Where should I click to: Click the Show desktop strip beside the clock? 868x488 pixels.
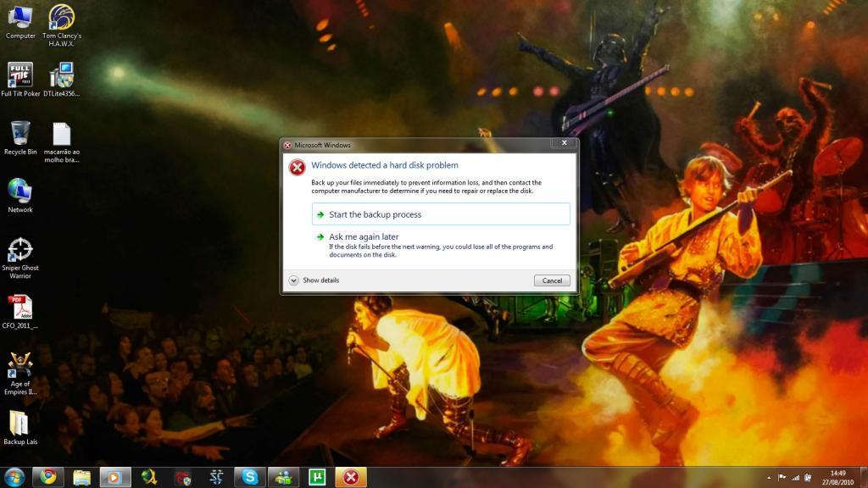[x=864, y=477]
